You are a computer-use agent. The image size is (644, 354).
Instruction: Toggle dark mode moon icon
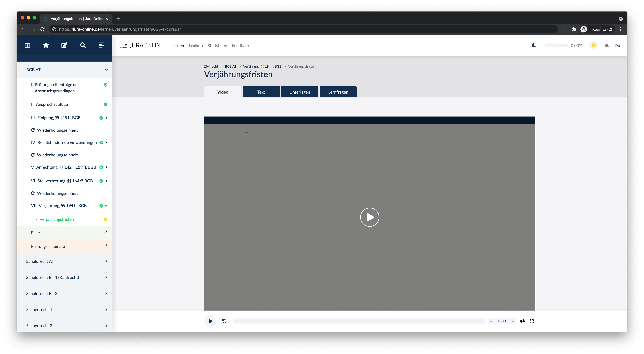534,45
